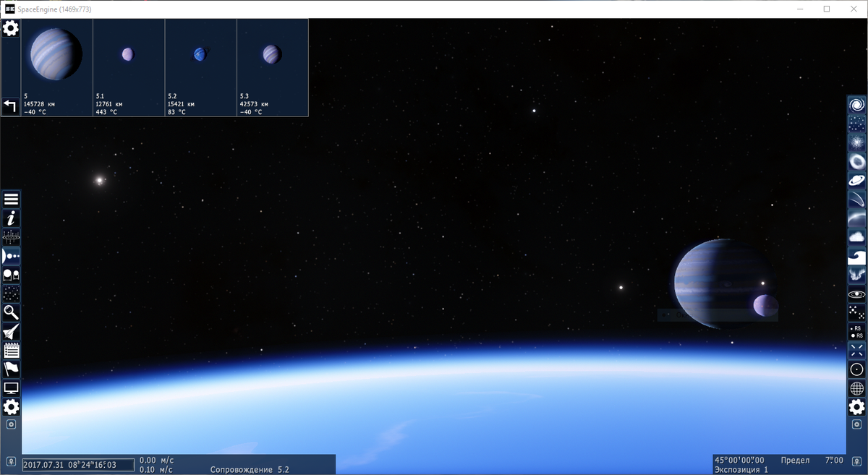This screenshot has height=475, width=868.
Task: Toggle aurora icon
Action: [857, 275]
